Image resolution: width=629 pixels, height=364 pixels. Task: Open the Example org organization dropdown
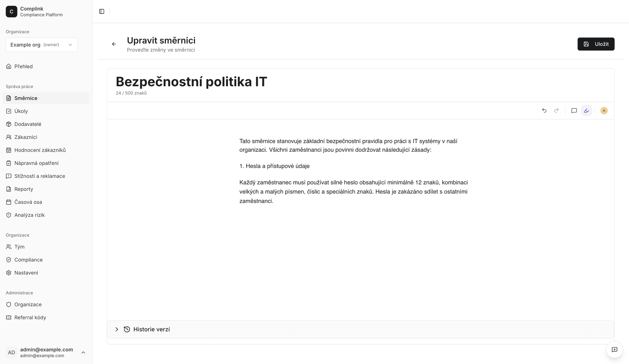pos(42,45)
